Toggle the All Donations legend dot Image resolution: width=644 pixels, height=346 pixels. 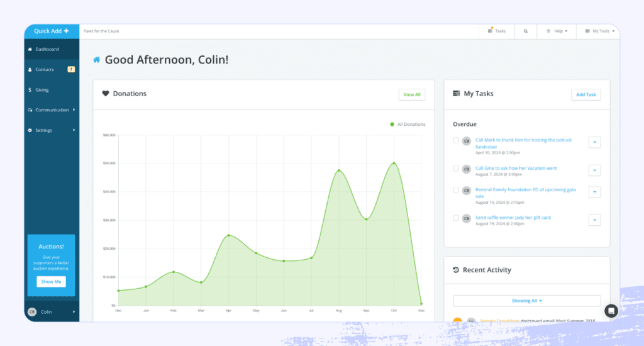coord(392,124)
